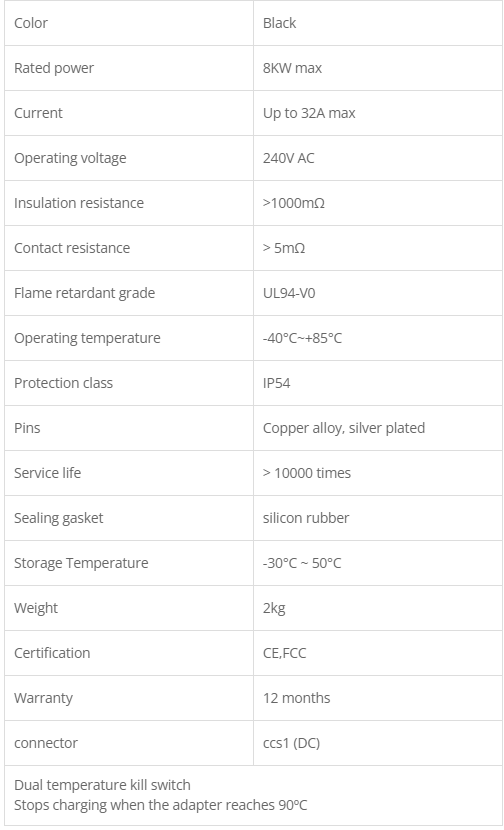Select the '240V AC' operating voltage value
504x830 pixels.
289,158
